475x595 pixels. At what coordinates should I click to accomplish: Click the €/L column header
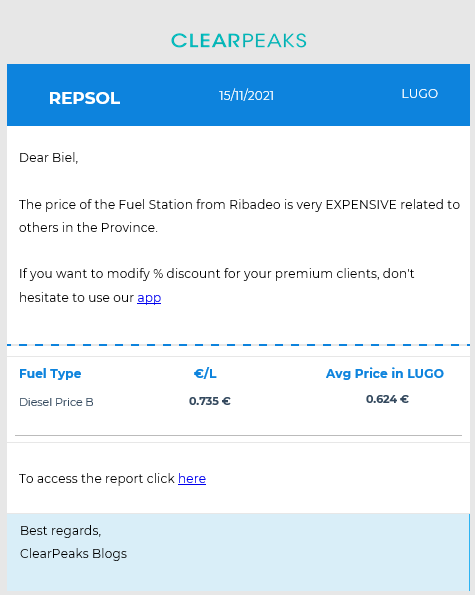(x=205, y=374)
